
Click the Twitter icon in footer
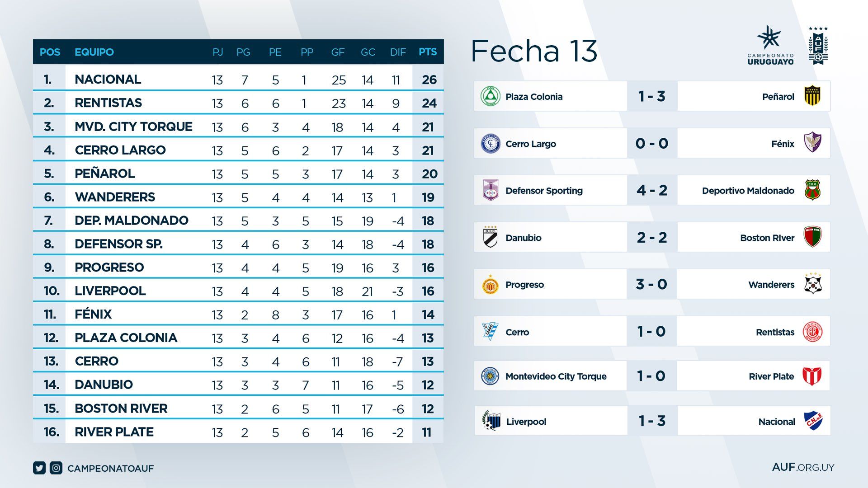(39, 468)
